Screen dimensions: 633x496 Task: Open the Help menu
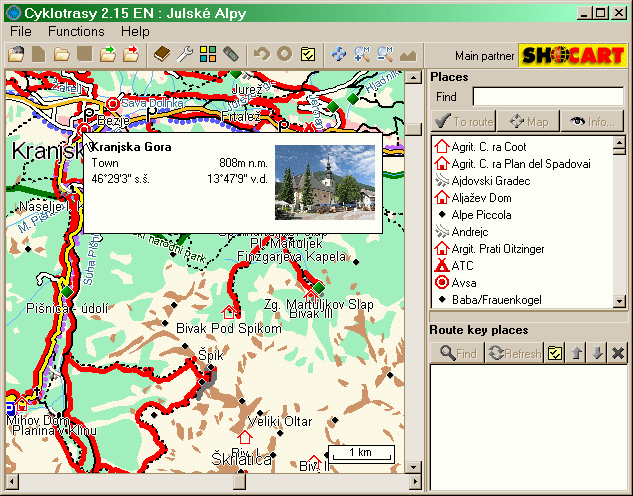135,31
